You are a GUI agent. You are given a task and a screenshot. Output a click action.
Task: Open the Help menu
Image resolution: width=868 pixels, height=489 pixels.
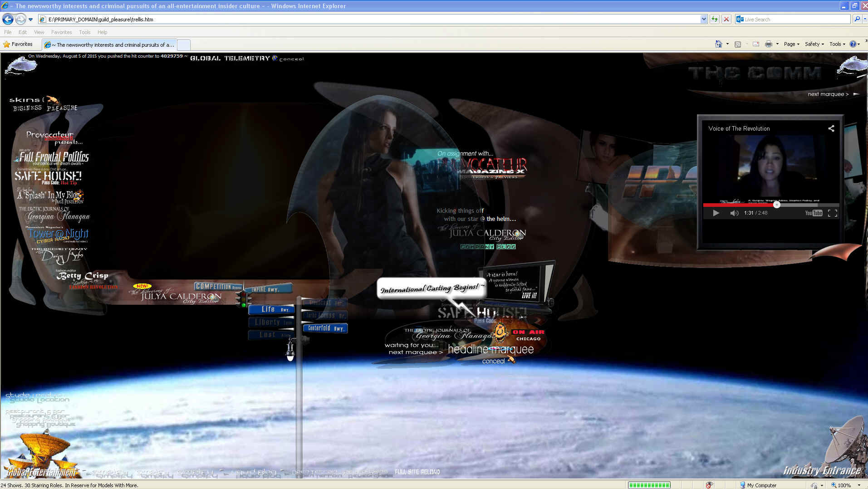pyautogui.click(x=102, y=32)
